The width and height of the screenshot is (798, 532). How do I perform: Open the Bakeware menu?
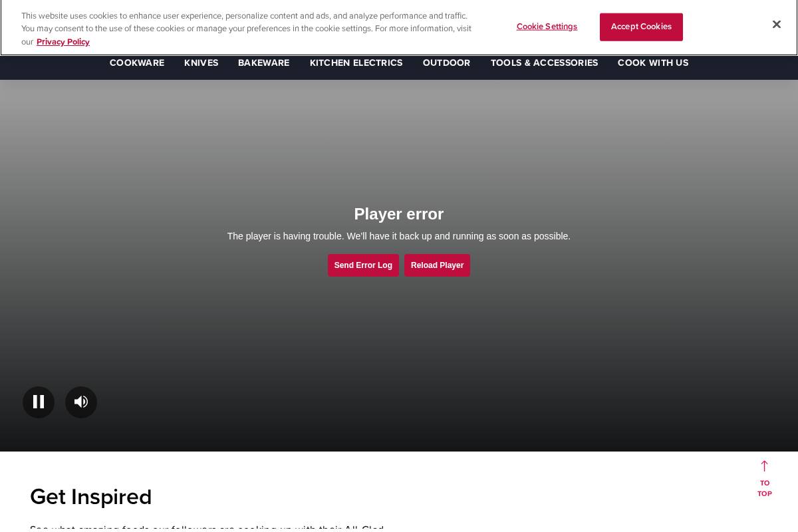(x=264, y=63)
